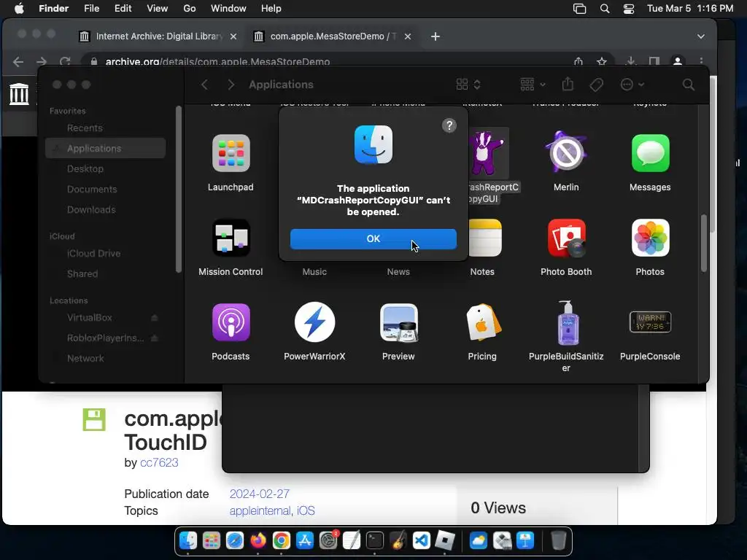Open the Help menu
747x560 pixels.
[271, 9]
